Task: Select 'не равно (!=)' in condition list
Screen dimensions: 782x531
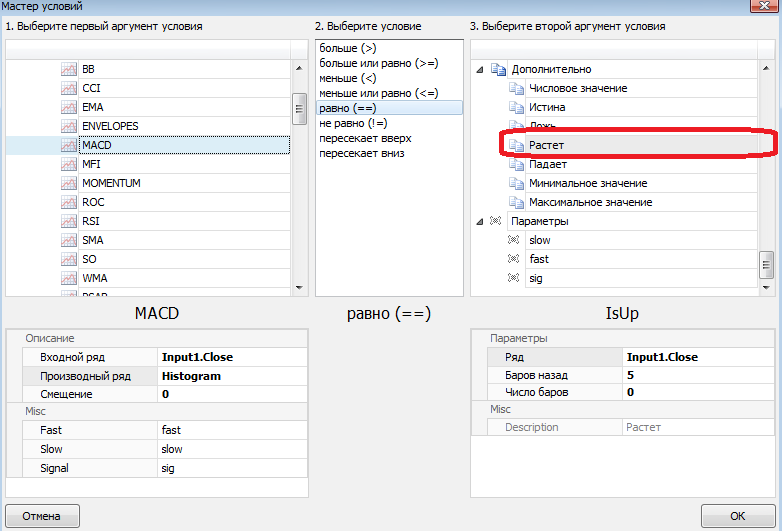Action: coord(352,123)
